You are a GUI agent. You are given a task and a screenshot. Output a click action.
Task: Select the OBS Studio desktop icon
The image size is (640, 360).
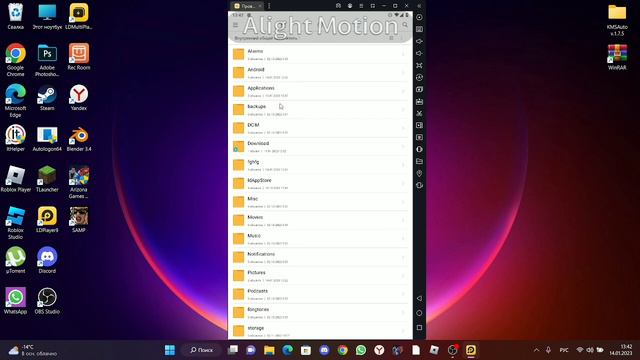pyautogui.click(x=47, y=301)
